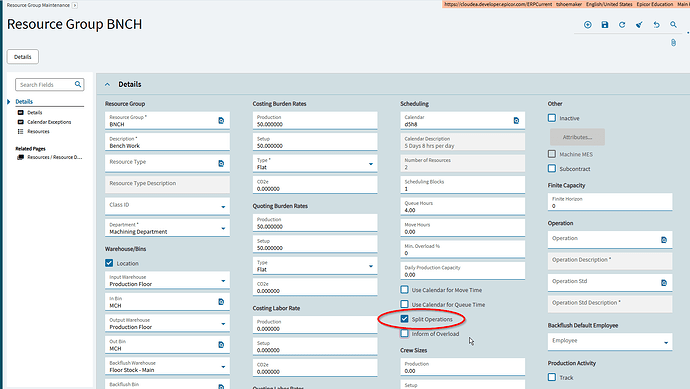Select Details top-level navigation item
Viewport: 690px width, 389px height.
(x=24, y=102)
